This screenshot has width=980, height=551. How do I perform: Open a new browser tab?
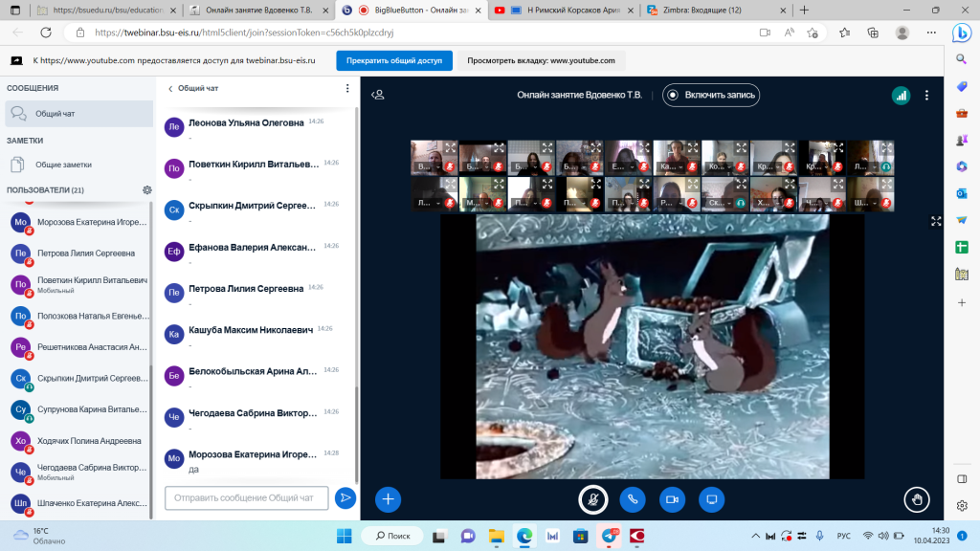[x=804, y=10]
